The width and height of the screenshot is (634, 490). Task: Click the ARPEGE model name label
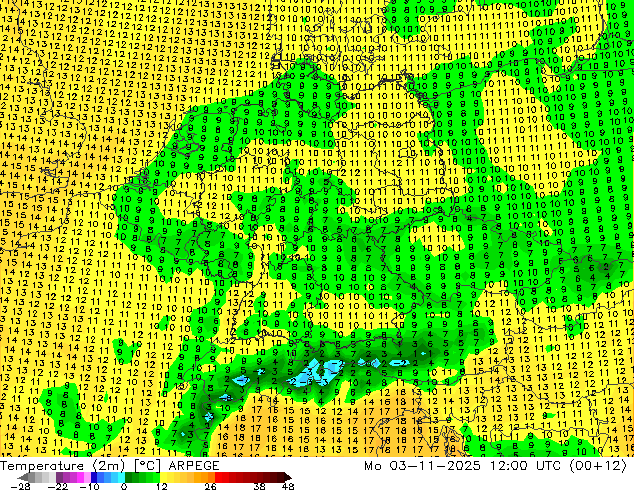pos(194,466)
